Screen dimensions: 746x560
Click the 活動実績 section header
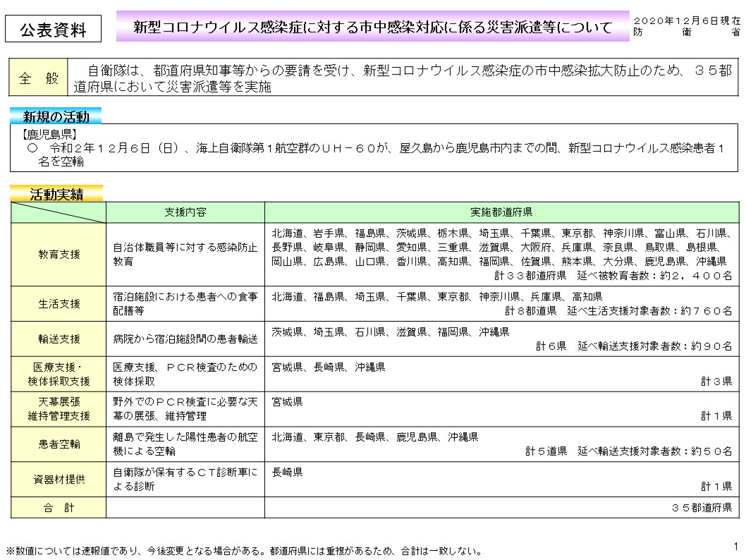click(x=56, y=194)
